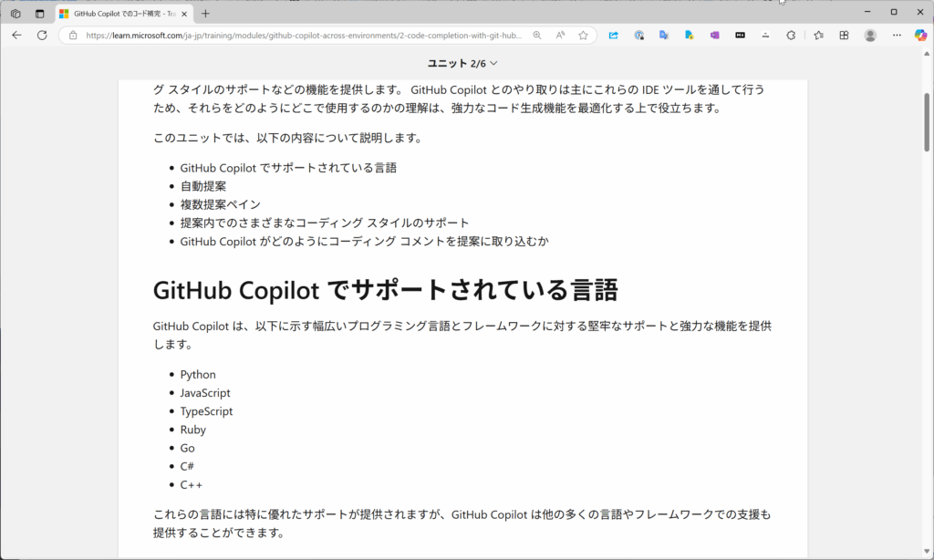Image resolution: width=934 pixels, height=560 pixels.
Task: Open the Extensions puzzle menu
Action: (791, 36)
